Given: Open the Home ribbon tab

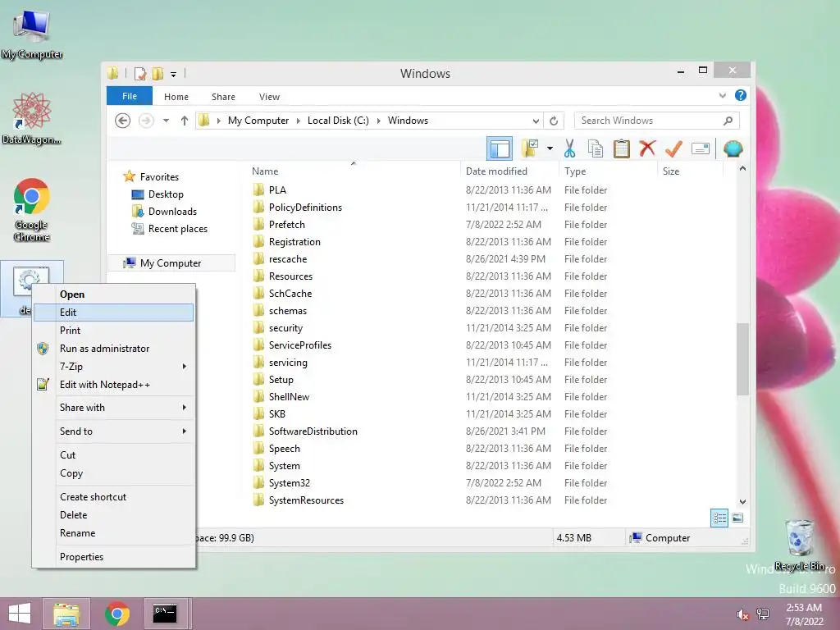Looking at the screenshot, I should pos(176,97).
